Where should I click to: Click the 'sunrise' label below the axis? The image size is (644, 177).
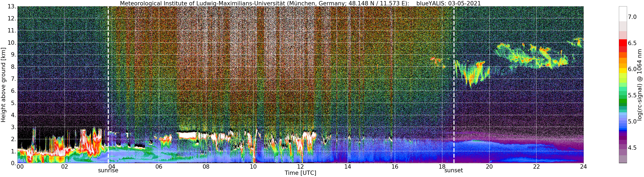tap(108, 171)
